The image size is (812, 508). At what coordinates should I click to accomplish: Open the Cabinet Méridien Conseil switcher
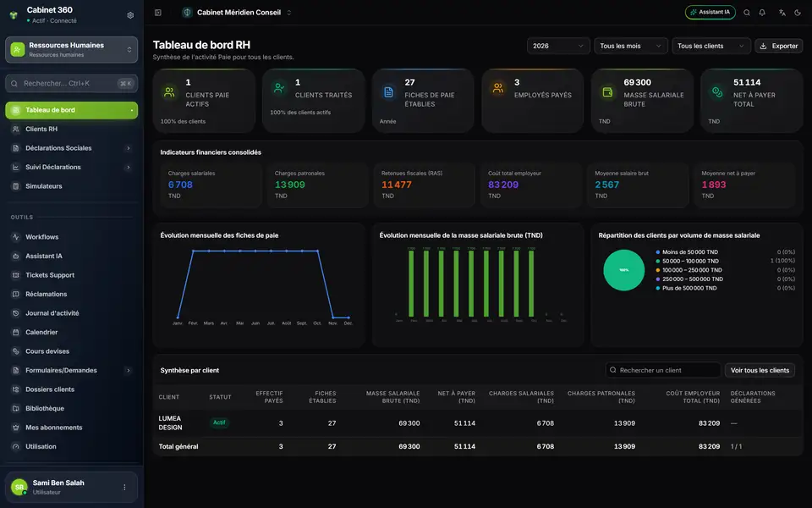tap(237, 13)
